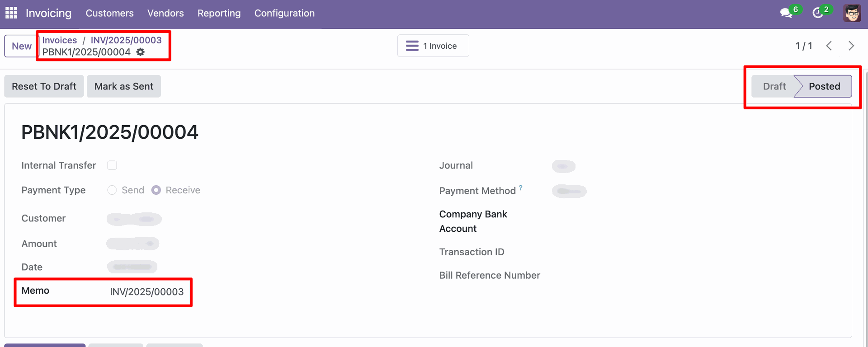The height and width of the screenshot is (347, 868).
Task: Open the activities clock icon
Action: coord(818,13)
